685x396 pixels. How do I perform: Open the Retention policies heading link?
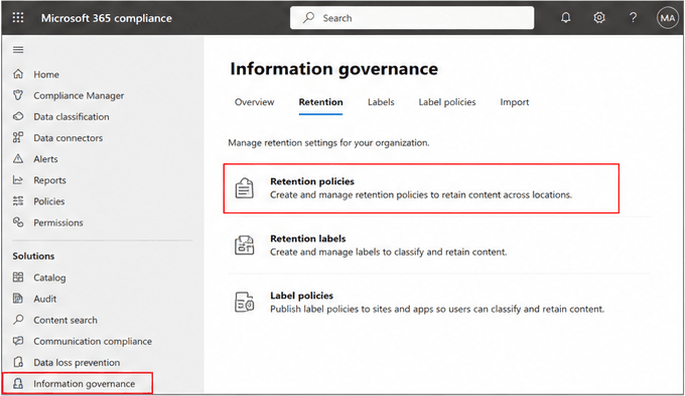pyautogui.click(x=312, y=181)
